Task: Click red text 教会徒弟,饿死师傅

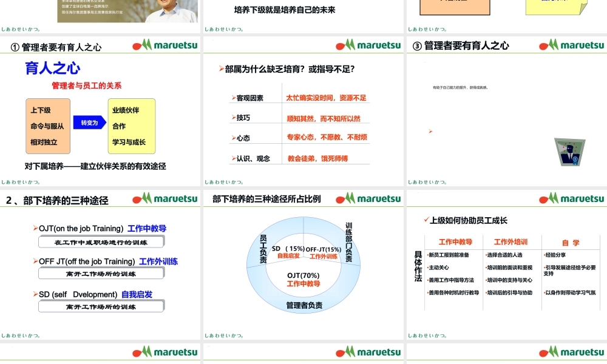Action: [x=317, y=158]
